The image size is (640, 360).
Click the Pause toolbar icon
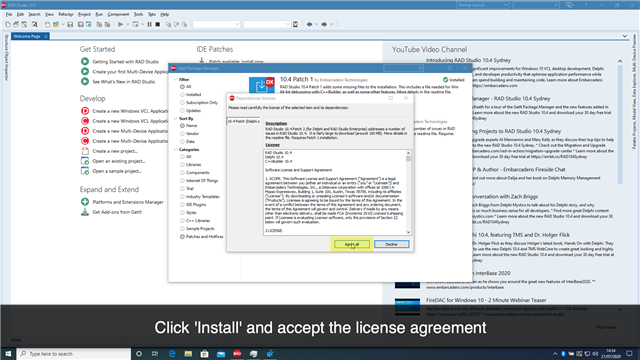pos(149,24)
